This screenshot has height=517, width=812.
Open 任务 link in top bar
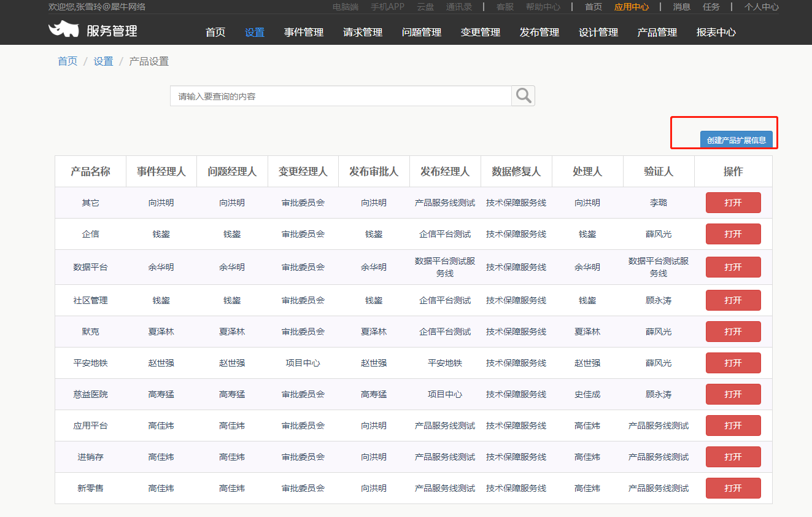711,7
